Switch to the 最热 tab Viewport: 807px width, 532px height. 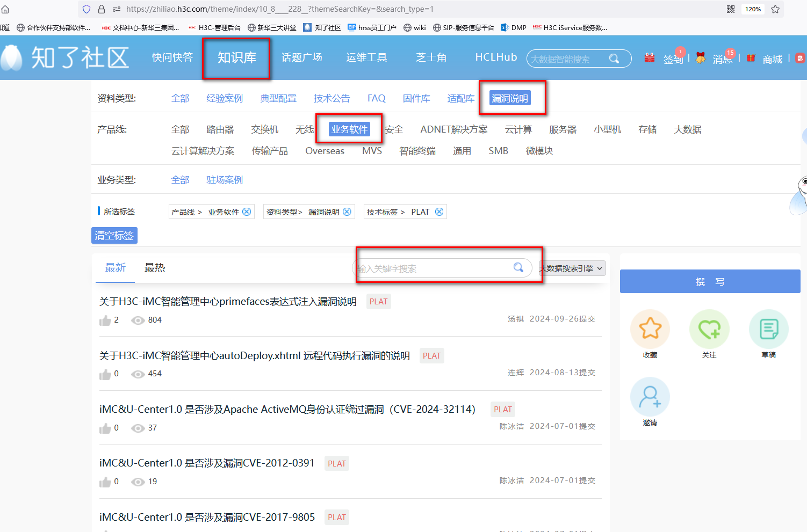[x=155, y=267]
